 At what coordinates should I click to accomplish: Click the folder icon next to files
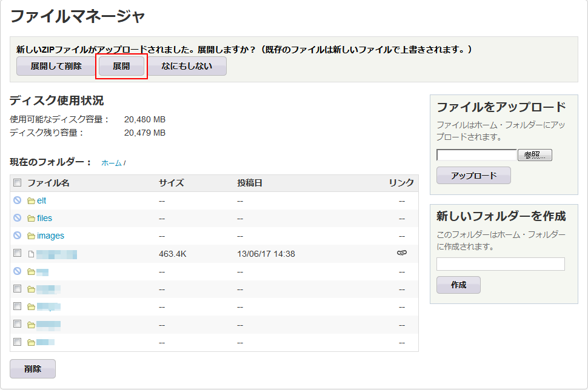31,219
